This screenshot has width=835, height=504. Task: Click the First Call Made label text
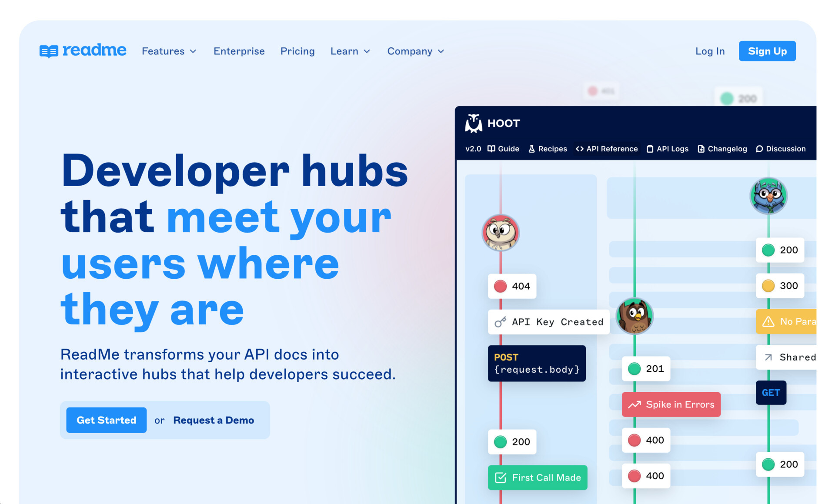[x=547, y=477]
